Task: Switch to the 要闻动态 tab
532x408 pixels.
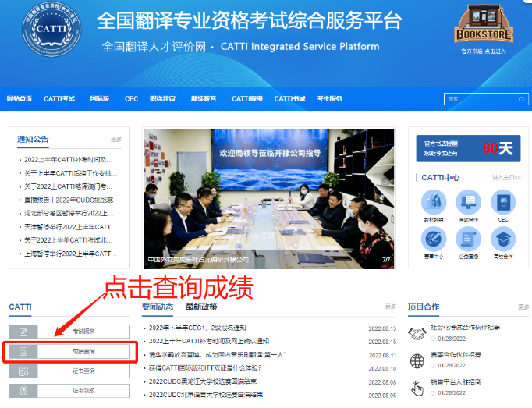Action: [158, 307]
